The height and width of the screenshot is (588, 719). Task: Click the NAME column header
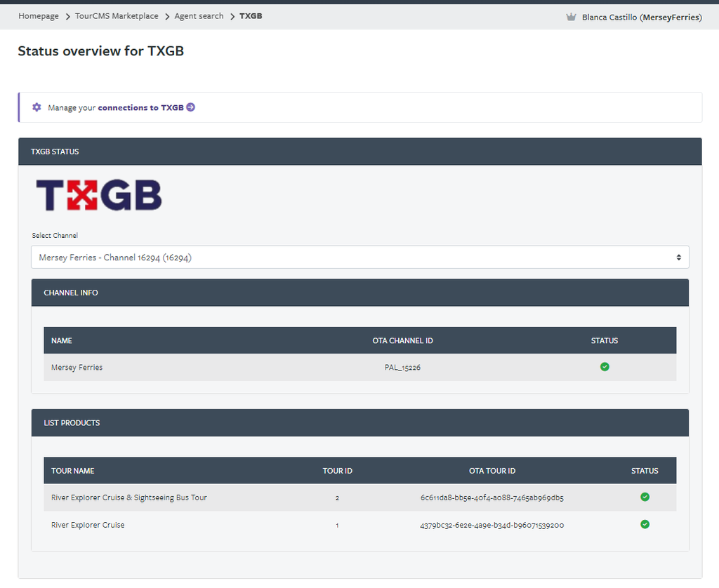tap(62, 340)
